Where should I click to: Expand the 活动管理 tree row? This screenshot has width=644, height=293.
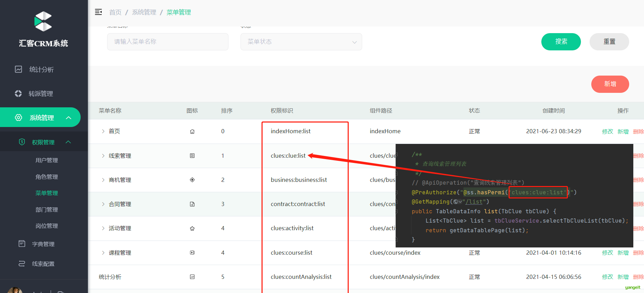tap(103, 228)
